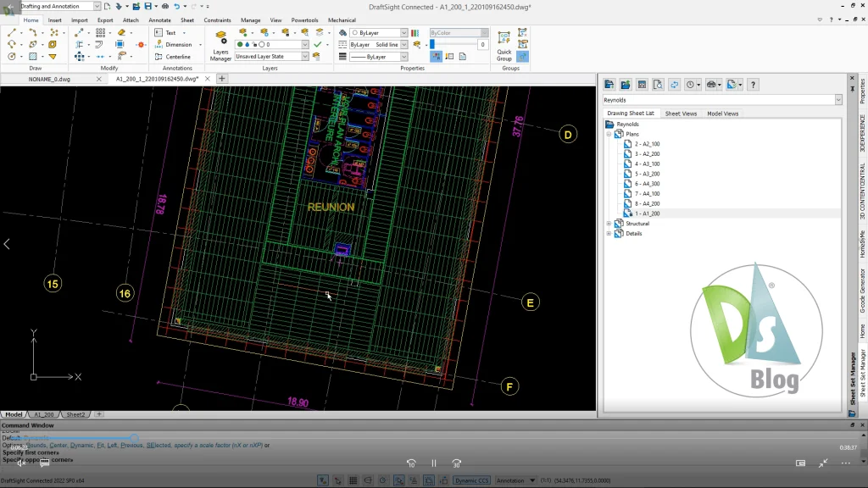Collapse the Plans subset
This screenshot has height=488, width=868.
[609, 134]
